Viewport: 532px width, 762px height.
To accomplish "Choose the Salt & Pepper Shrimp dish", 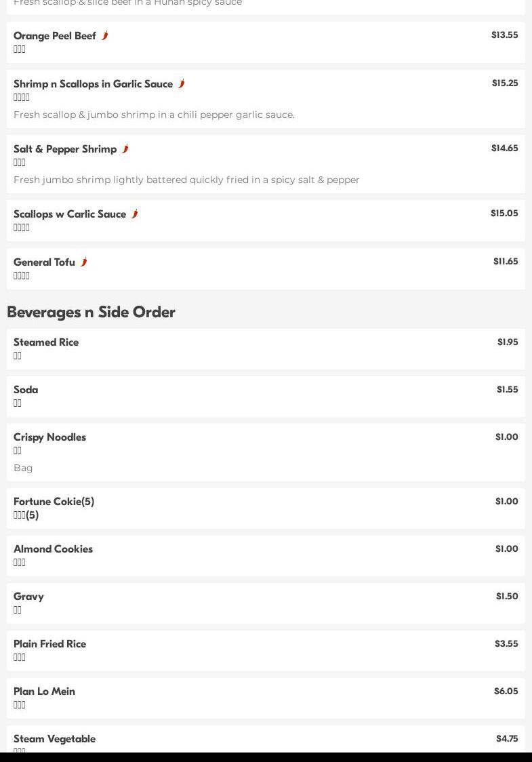I will click(65, 149).
